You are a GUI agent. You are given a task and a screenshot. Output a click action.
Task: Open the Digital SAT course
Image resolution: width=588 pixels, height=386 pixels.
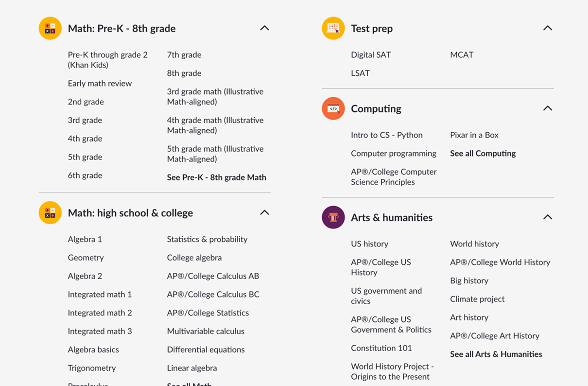pos(371,54)
